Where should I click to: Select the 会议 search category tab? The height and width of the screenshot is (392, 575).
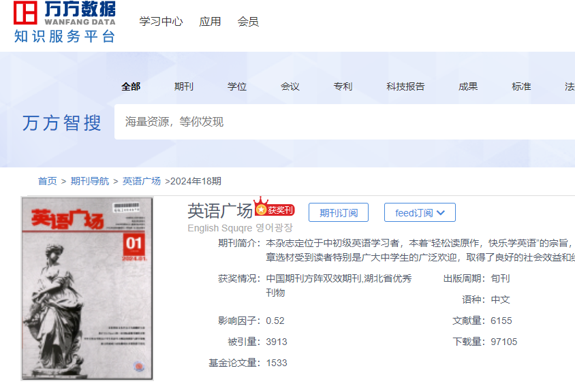pos(290,87)
